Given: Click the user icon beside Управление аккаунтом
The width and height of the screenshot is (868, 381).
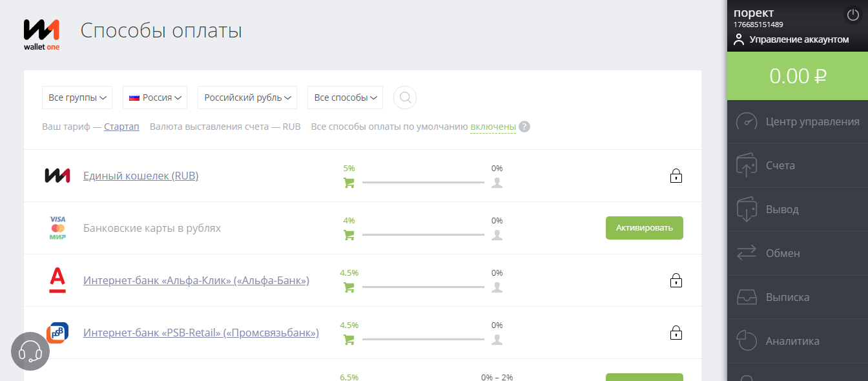Looking at the screenshot, I should pyautogui.click(x=739, y=39).
